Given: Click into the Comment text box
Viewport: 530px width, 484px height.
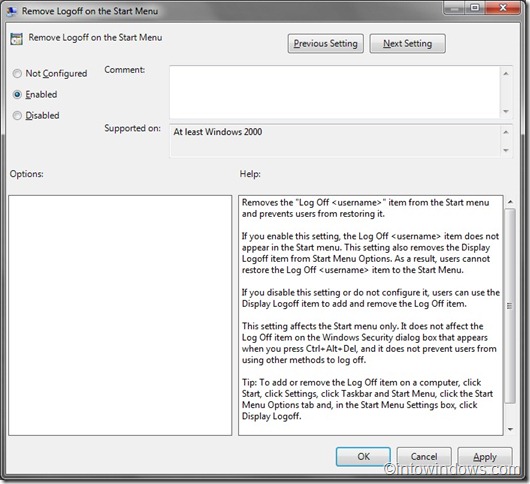Looking at the screenshot, I should (x=335, y=92).
